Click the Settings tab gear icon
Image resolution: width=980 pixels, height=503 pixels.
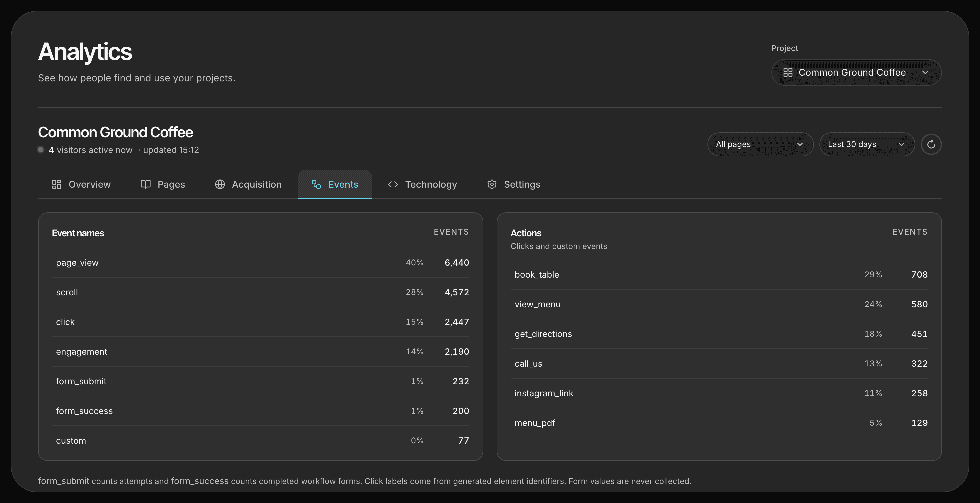click(492, 185)
